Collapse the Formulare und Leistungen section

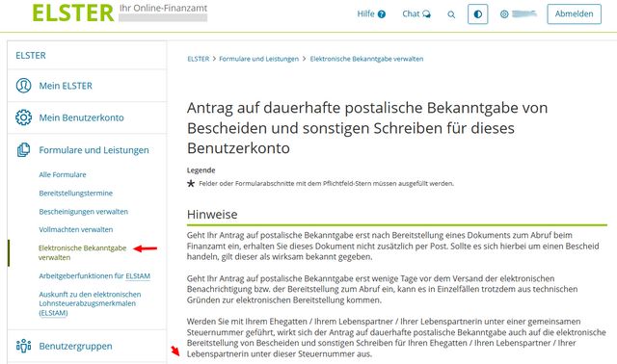point(94,150)
